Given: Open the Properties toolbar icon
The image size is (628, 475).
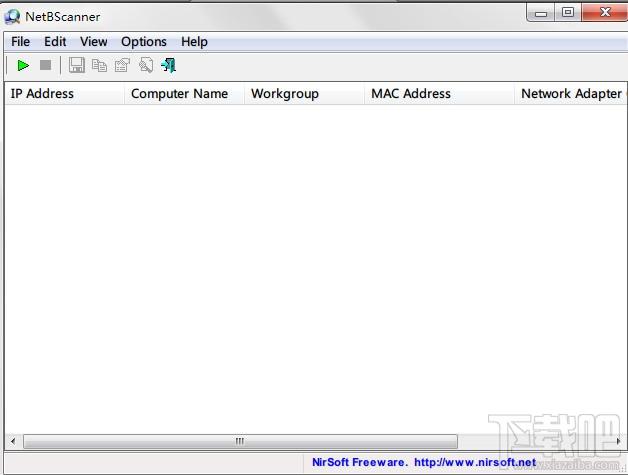Looking at the screenshot, I should pyautogui.click(x=122, y=65).
